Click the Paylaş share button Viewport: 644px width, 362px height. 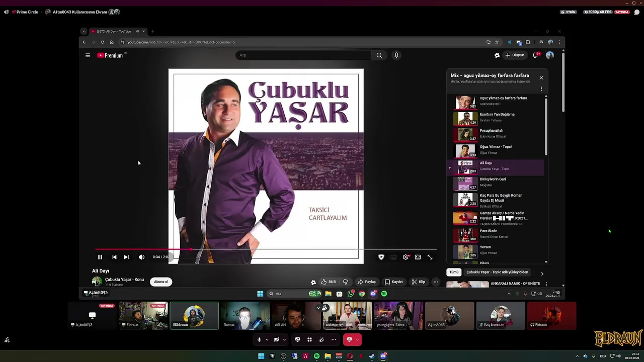367,282
